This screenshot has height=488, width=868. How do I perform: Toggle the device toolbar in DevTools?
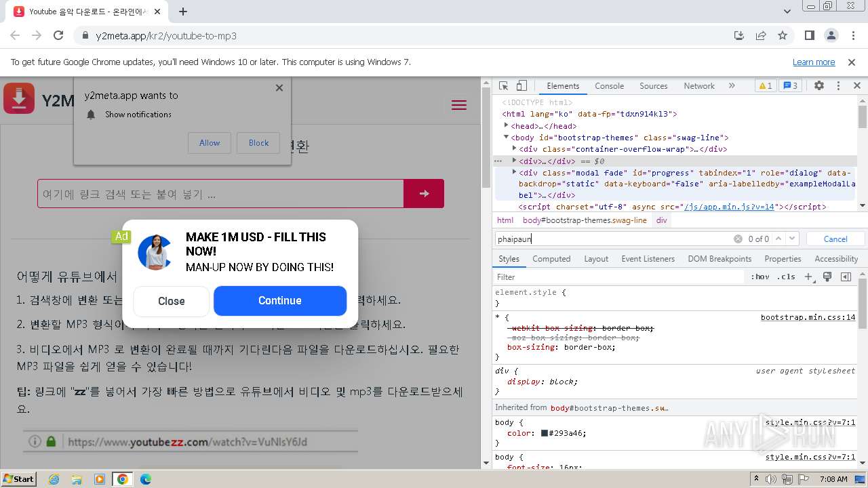pos(521,86)
